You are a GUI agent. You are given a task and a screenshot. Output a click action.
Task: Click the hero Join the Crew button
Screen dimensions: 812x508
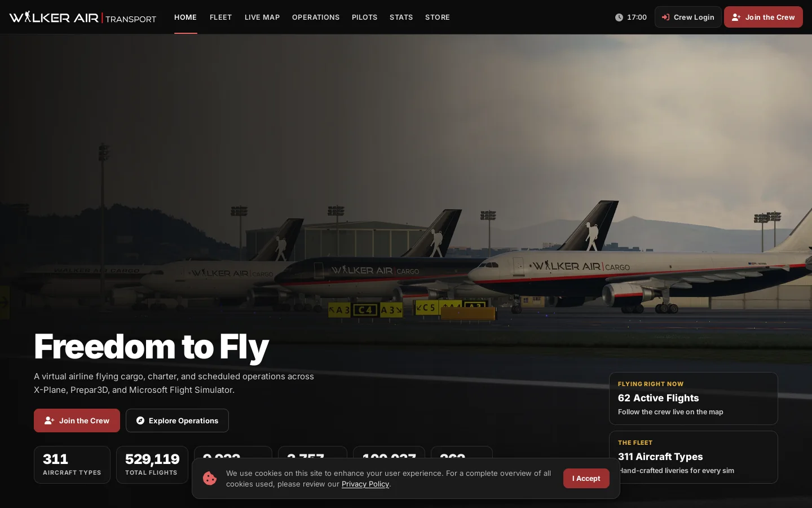77,421
